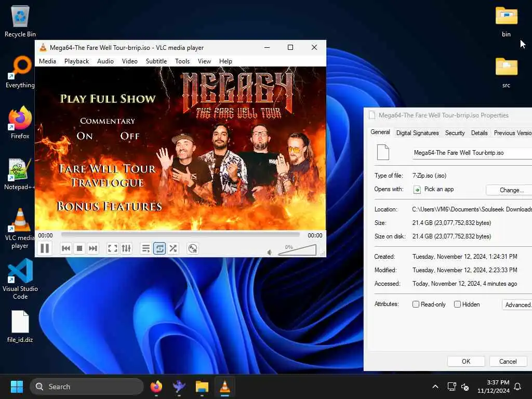
Task: Open the Audio menu in VLC
Action: (105, 61)
